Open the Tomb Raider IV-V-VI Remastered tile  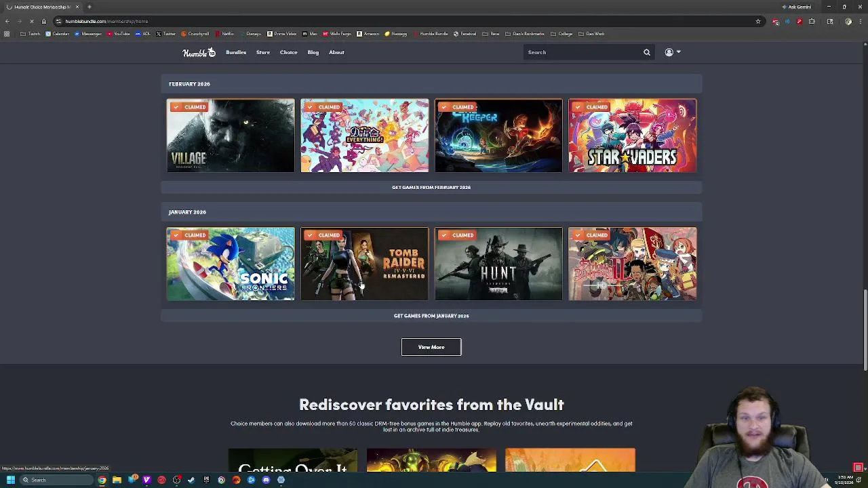(365, 264)
